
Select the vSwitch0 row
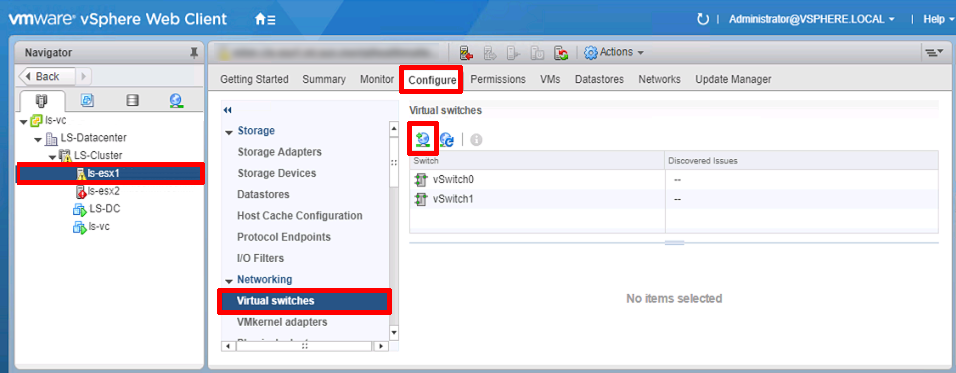point(674,180)
